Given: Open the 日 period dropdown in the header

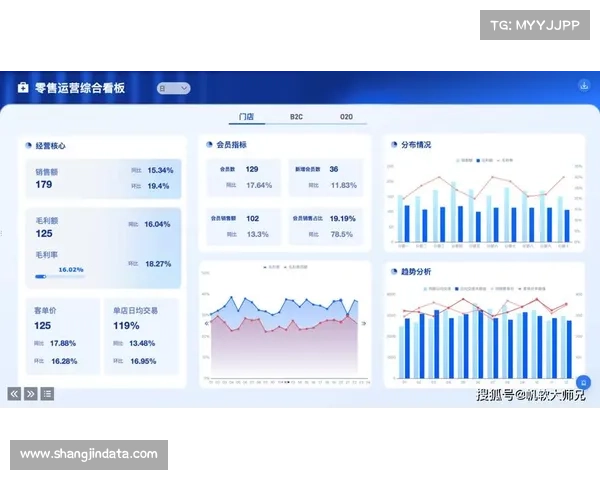Looking at the screenshot, I should (x=173, y=88).
